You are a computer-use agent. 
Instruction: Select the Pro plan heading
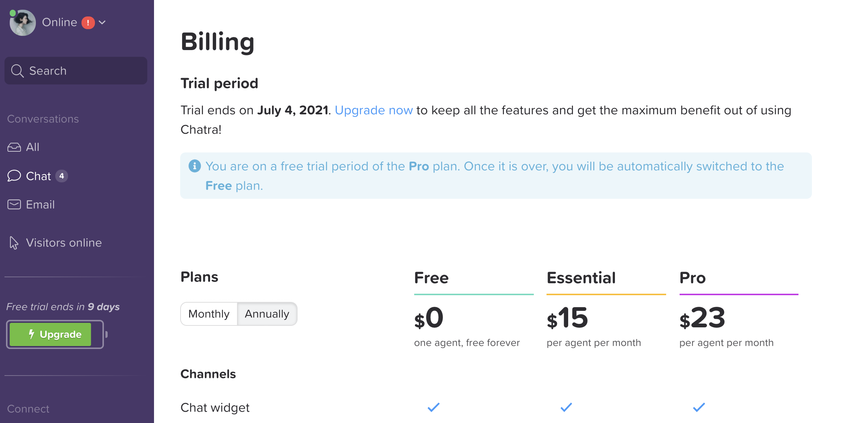tap(692, 278)
